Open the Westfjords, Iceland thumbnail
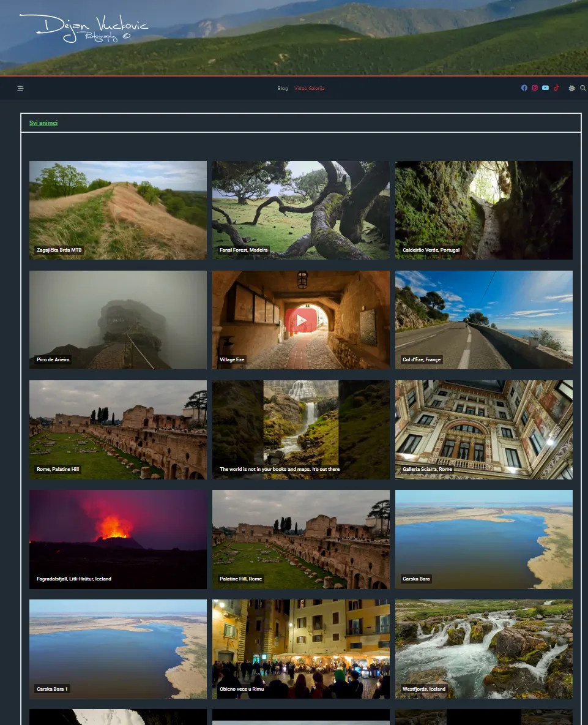The width and height of the screenshot is (588, 725). [483, 648]
